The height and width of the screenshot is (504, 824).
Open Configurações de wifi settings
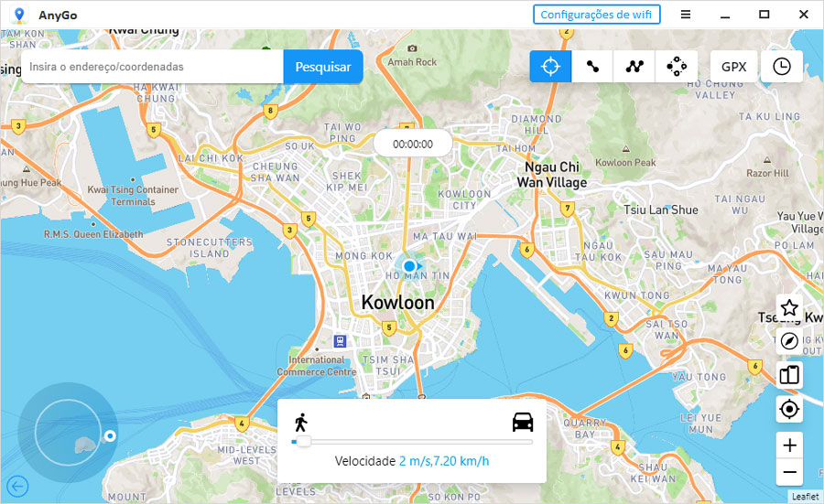596,15
